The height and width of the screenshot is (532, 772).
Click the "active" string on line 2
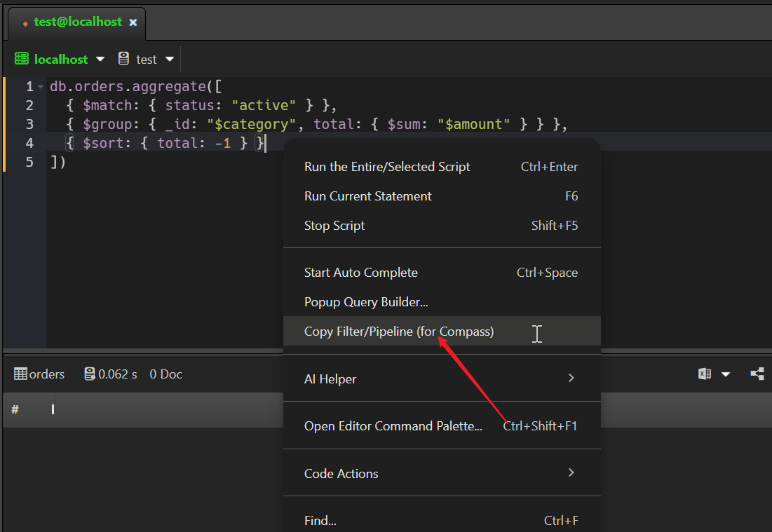(x=264, y=105)
